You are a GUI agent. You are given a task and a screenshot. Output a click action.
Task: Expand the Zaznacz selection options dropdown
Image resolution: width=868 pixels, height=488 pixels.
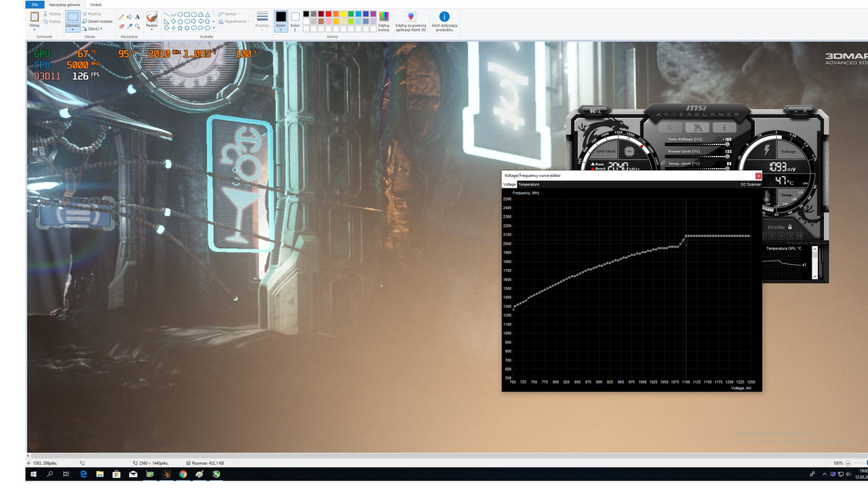coord(73,28)
